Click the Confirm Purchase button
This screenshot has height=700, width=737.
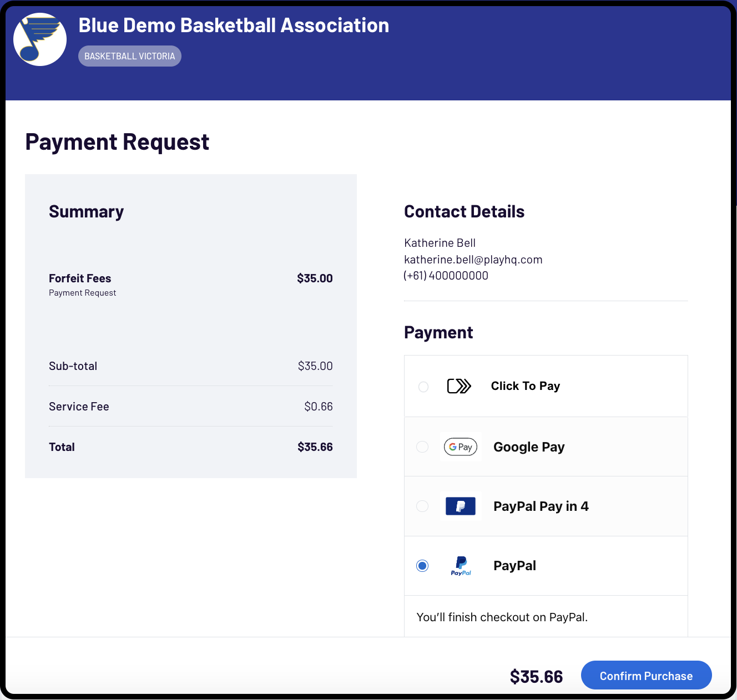[x=646, y=675]
